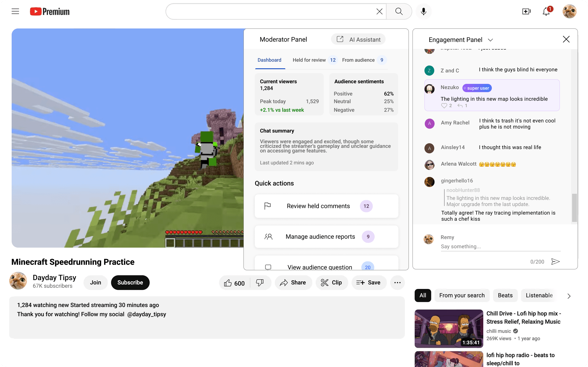Select the All filter chip
This screenshot has width=588, height=367.
(423, 295)
